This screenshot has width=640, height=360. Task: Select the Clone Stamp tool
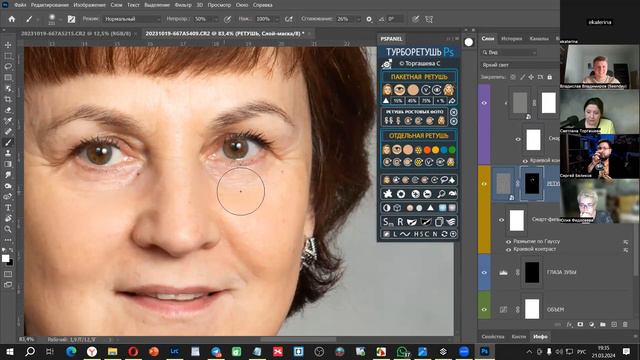[8, 153]
